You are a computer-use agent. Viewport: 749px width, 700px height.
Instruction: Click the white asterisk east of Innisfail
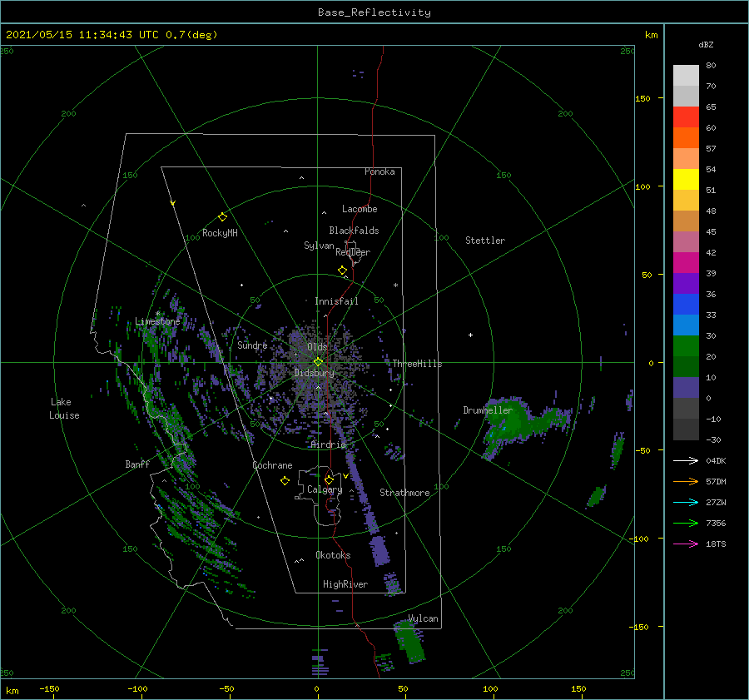395,285
